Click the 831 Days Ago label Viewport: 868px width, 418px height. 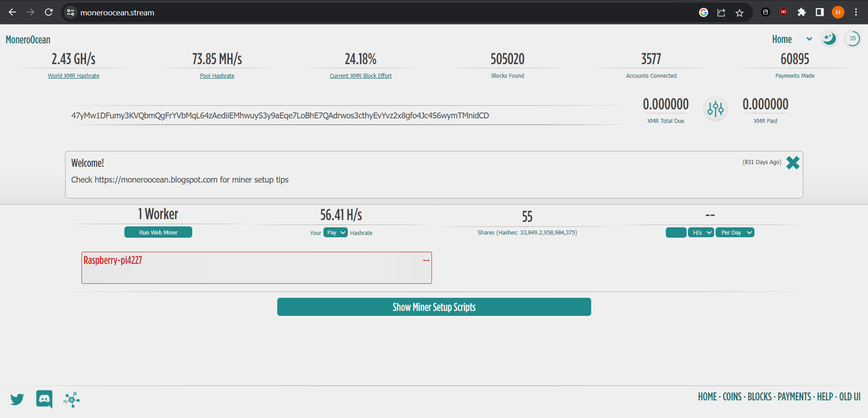click(762, 162)
